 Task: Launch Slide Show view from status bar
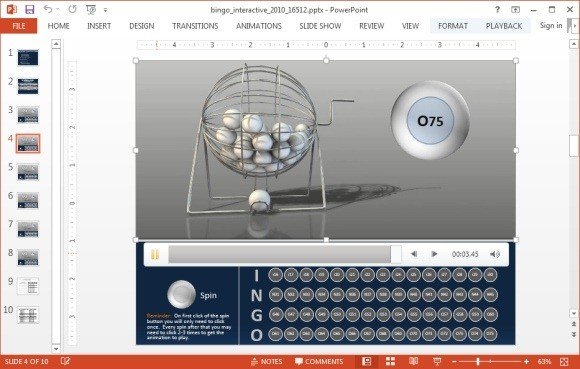point(437,361)
